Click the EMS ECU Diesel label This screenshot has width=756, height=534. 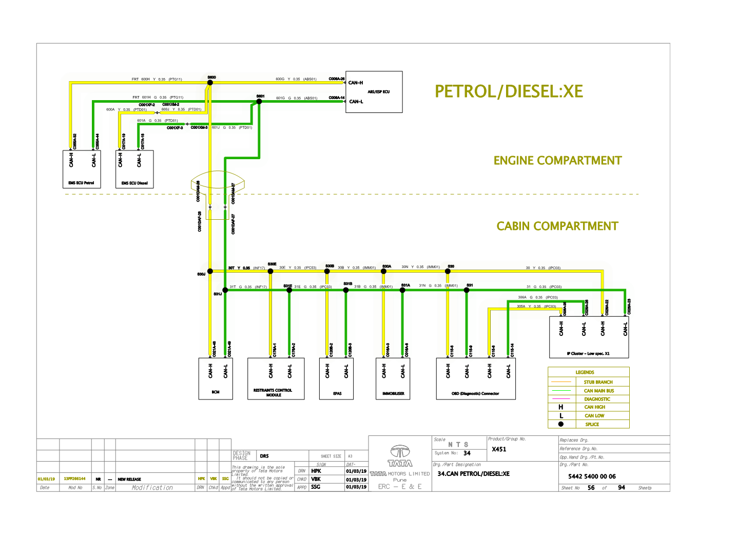pos(134,183)
